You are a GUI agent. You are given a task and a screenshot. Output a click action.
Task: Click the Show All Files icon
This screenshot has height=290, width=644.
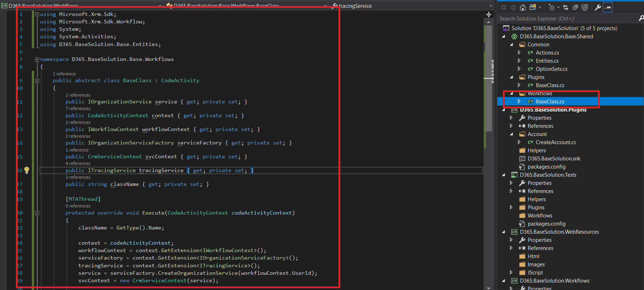coord(585,7)
